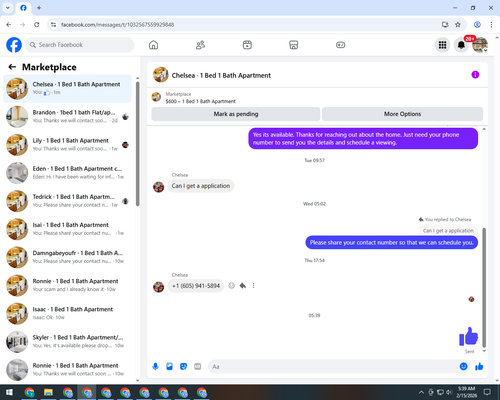Go back using the Marketplace back arrow
Screen dimensions: 500x400
click(x=12, y=67)
